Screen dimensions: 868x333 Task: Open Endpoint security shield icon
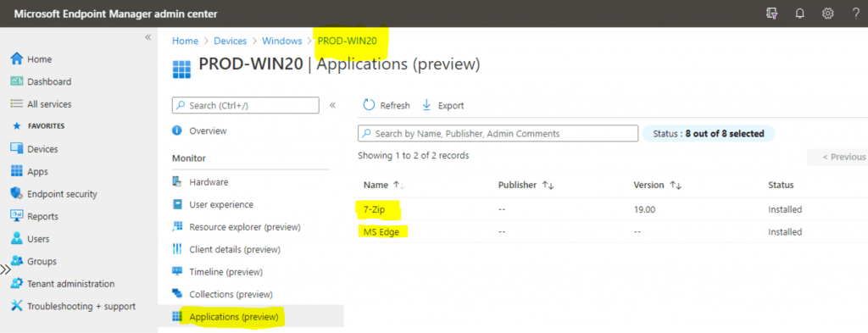tap(17, 193)
